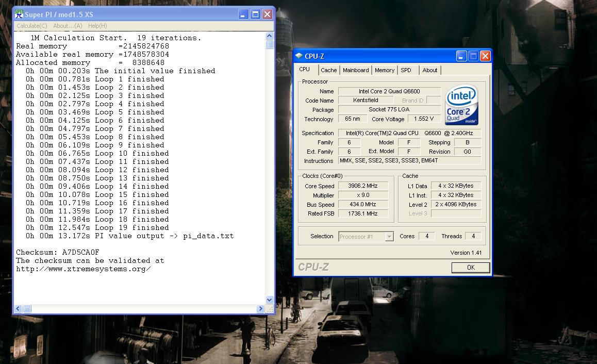Click the Core Speed value 3906.2 MHz

[363, 186]
